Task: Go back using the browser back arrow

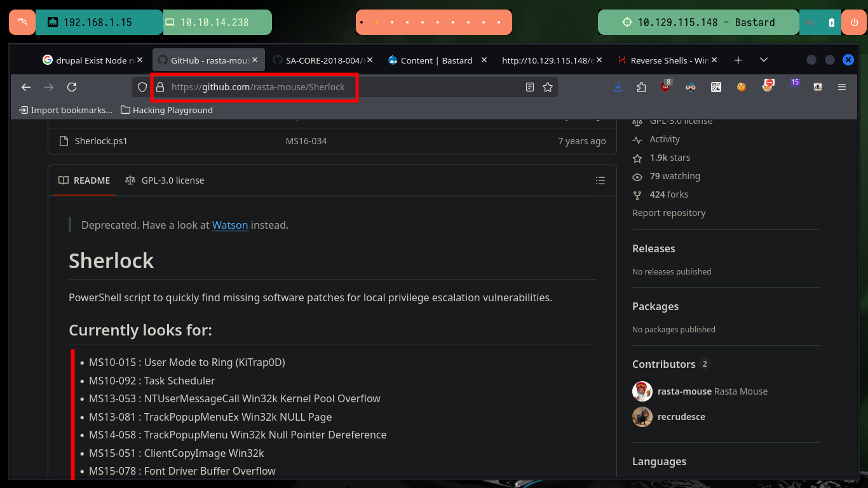Action: click(x=25, y=87)
